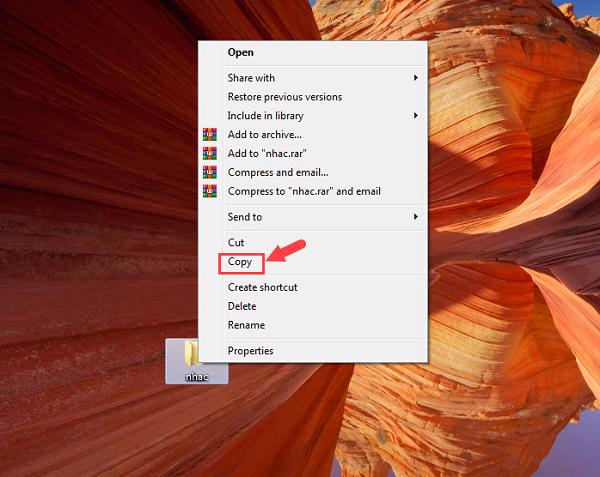The width and height of the screenshot is (600, 477).
Task: Click the "nhac" folder name label
Action: click(x=196, y=377)
